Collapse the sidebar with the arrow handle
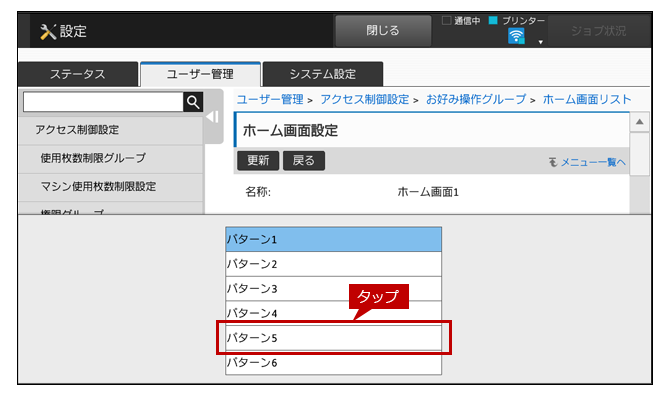 (213, 117)
